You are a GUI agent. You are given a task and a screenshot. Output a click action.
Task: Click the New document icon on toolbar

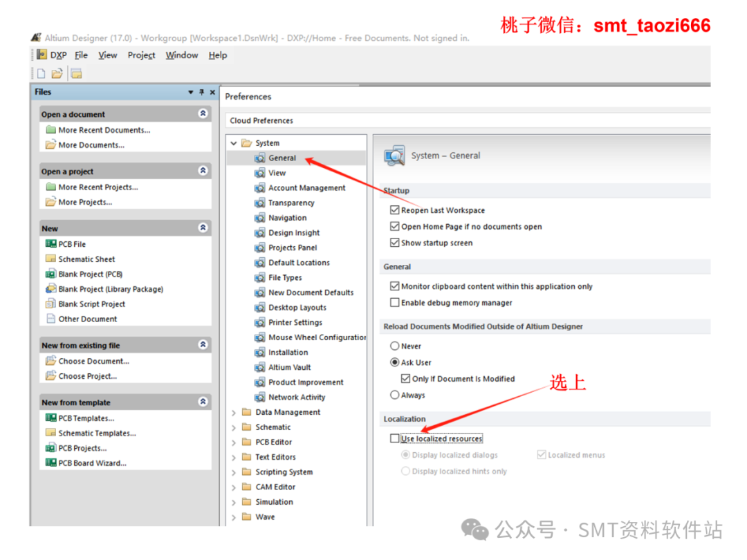(41, 73)
